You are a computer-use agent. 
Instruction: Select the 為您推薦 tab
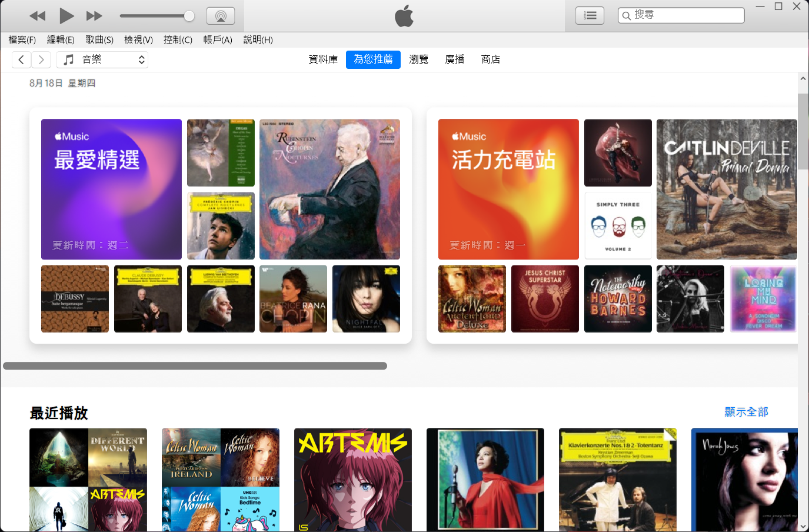[373, 59]
